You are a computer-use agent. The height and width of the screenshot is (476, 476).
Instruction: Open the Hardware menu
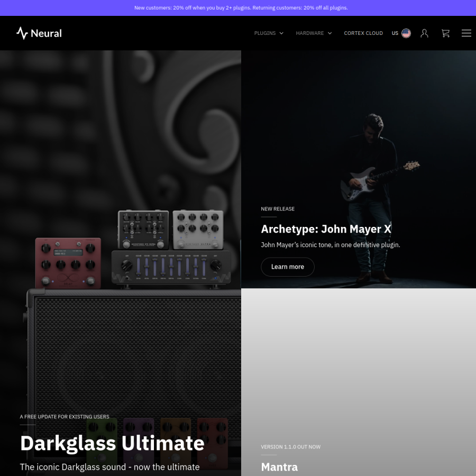click(309, 33)
